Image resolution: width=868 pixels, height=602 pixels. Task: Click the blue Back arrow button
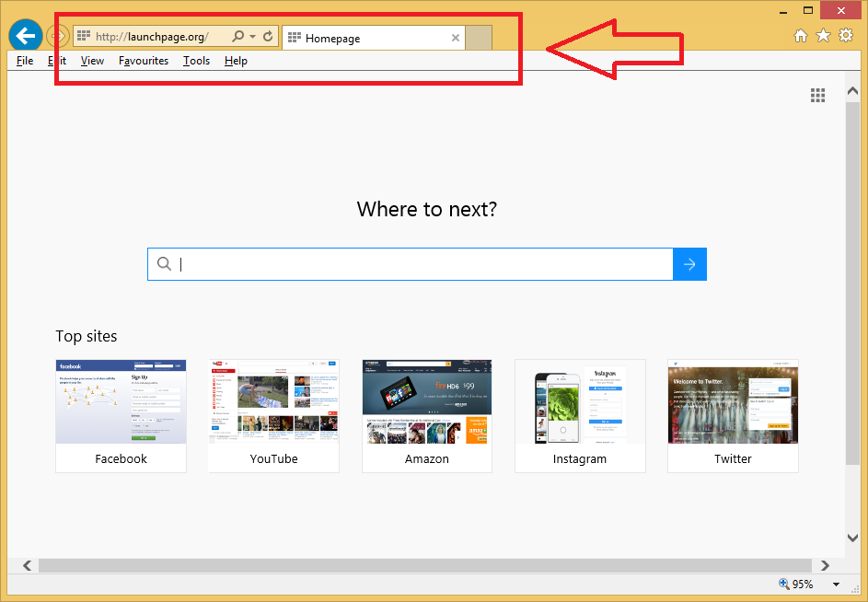(26, 37)
